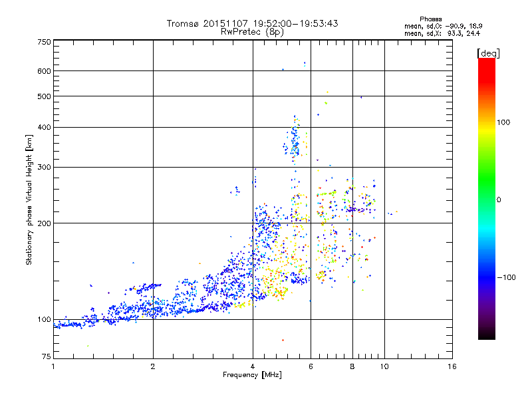The width and height of the screenshot is (532, 399).
Task: Click the y-axis tick label '400'
Action: click(44, 128)
